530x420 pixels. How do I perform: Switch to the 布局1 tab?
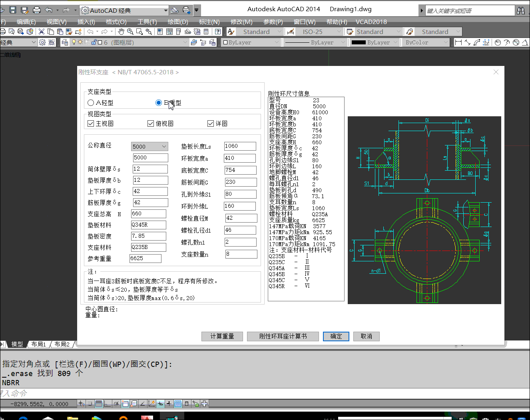pyautogui.click(x=39, y=344)
